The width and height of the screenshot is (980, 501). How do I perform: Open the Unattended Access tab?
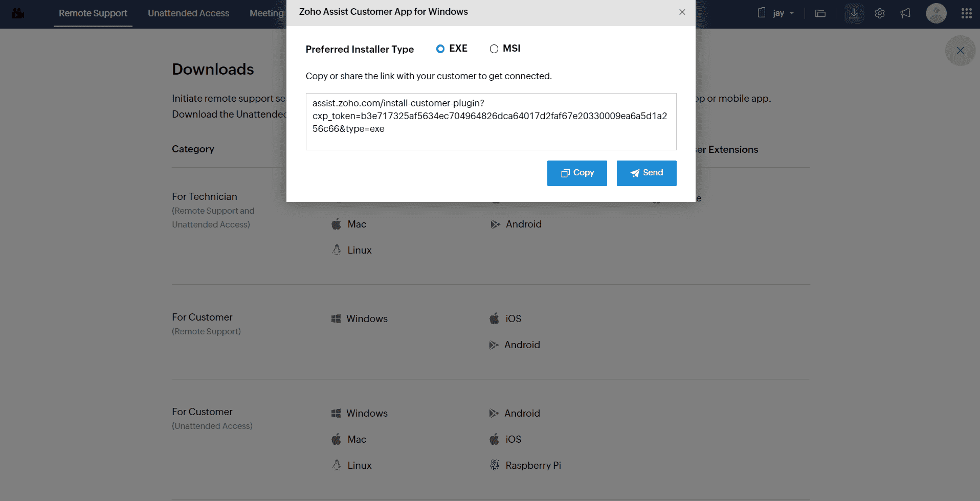pos(188,13)
